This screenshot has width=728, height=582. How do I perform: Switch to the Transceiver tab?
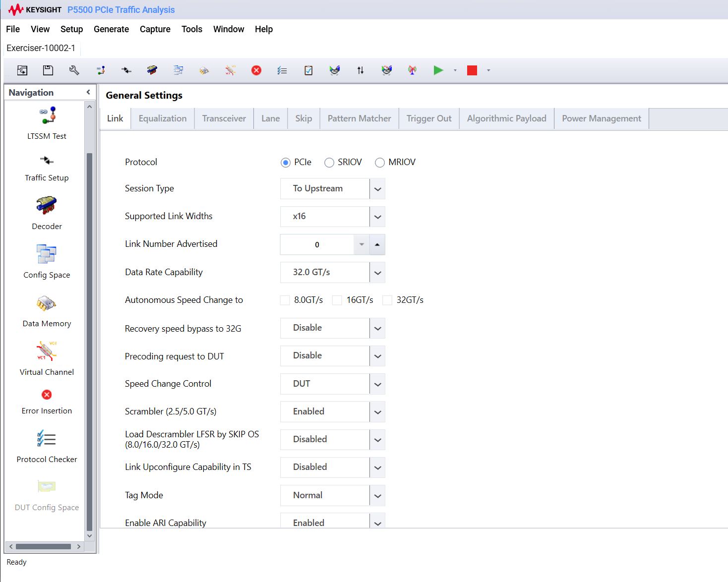pos(224,118)
